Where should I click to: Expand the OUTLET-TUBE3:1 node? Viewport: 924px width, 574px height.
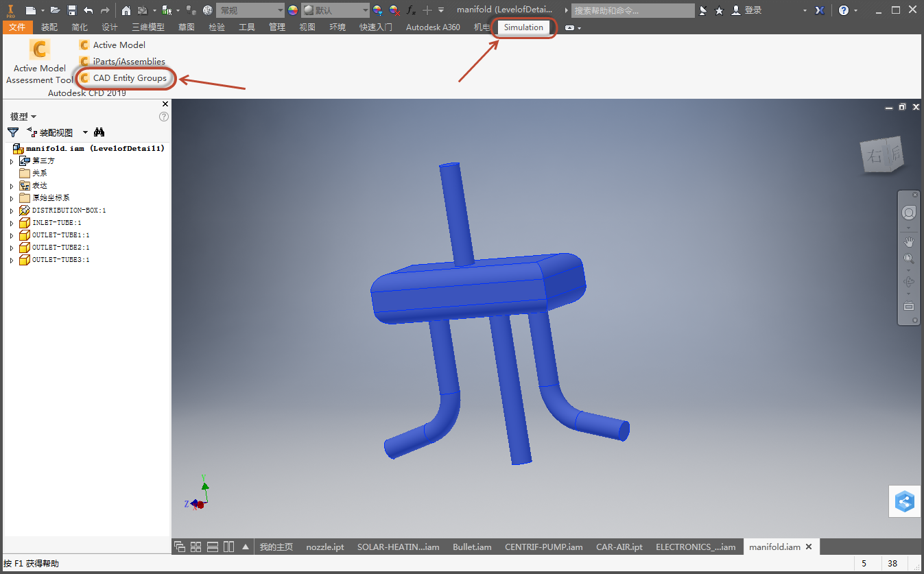point(11,260)
